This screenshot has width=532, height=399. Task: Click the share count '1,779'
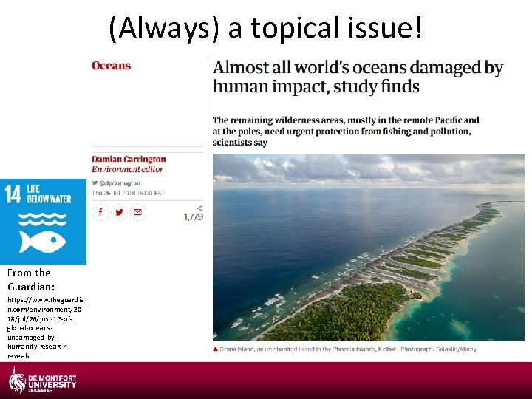(x=194, y=216)
